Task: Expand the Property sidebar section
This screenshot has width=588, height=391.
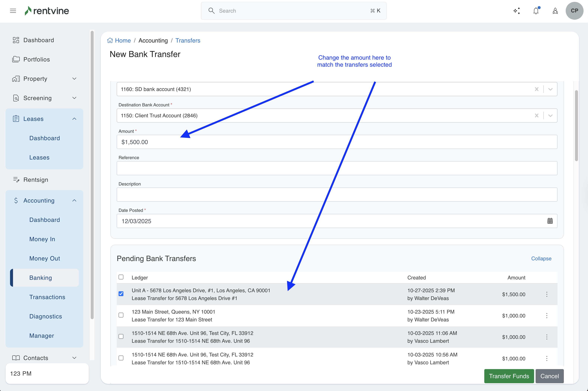Action: tap(74, 79)
